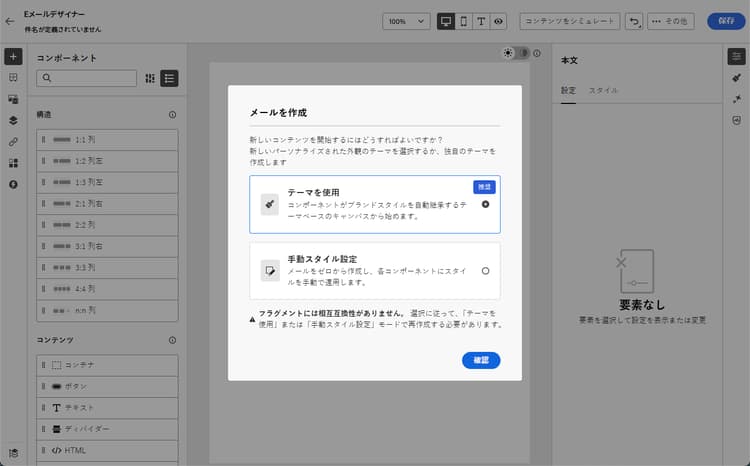Click the 推奨 badge on theme card
Viewport: 750px width, 466px height.
click(x=485, y=187)
